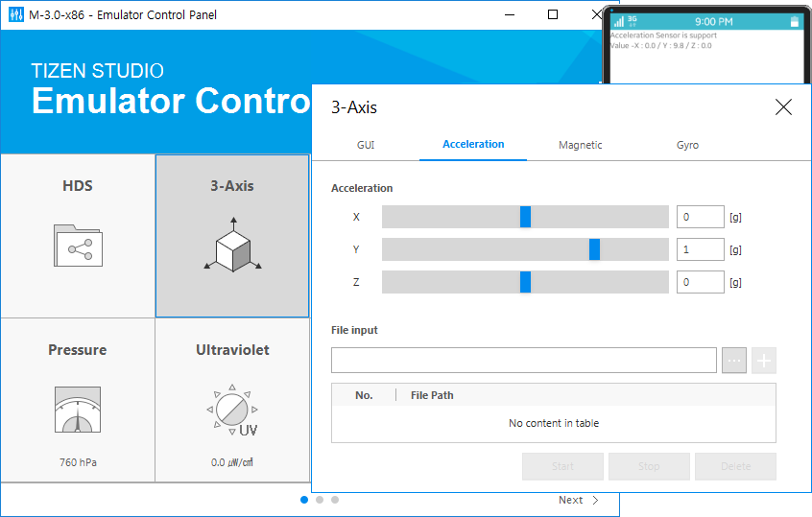This screenshot has height=517, width=812.
Task: Select the 3-Axis cube icon
Action: coord(232,245)
